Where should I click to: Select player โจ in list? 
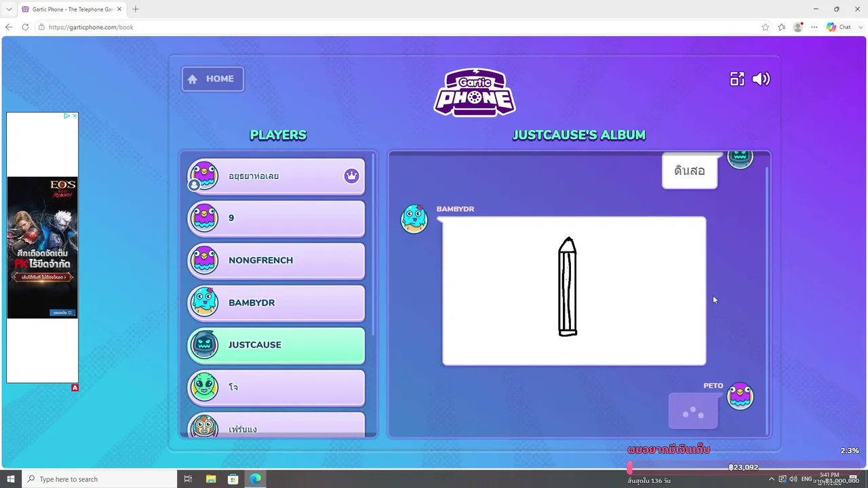(x=276, y=388)
